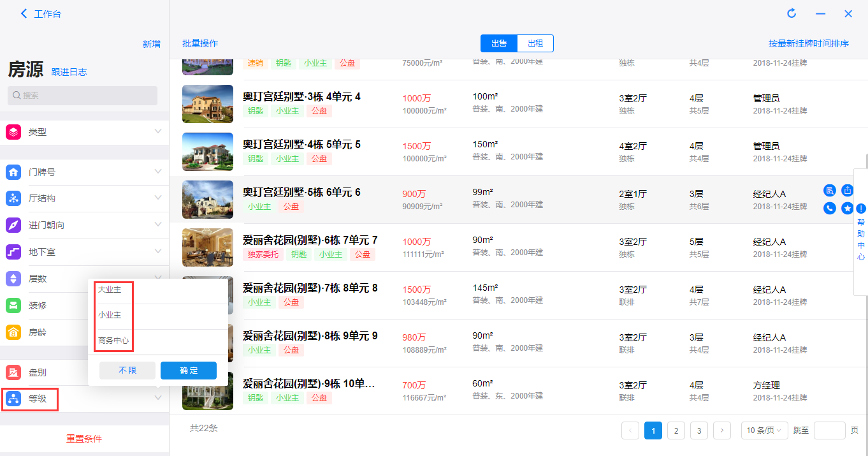The height and width of the screenshot is (456, 868).
Task: Expand the 厅结构 filter
Action: tap(158, 198)
